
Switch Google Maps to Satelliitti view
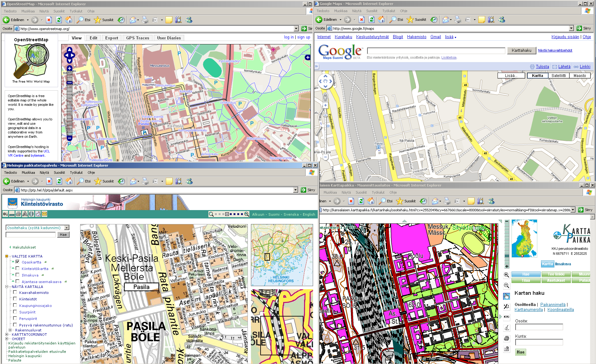point(559,76)
